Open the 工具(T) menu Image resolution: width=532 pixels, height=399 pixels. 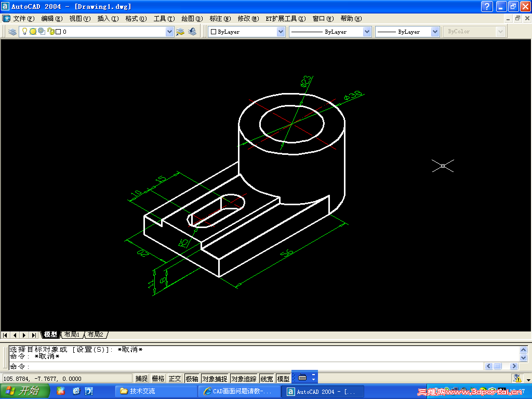(x=164, y=19)
